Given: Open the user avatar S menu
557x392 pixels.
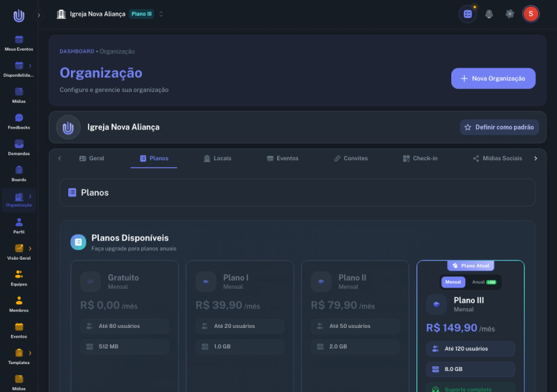Looking at the screenshot, I should (x=531, y=14).
